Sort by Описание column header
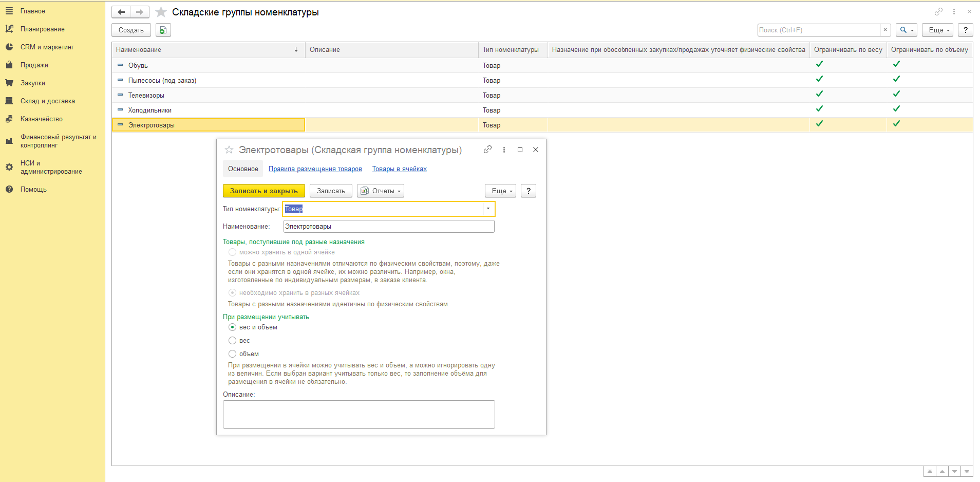Viewport: 980px width, 482px height. pos(391,50)
